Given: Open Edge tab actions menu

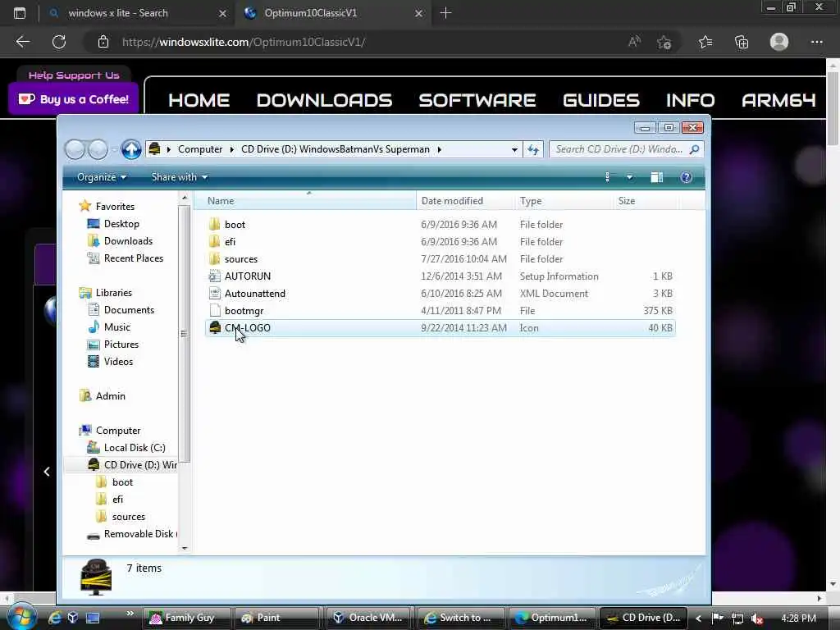Looking at the screenshot, I should [x=20, y=13].
